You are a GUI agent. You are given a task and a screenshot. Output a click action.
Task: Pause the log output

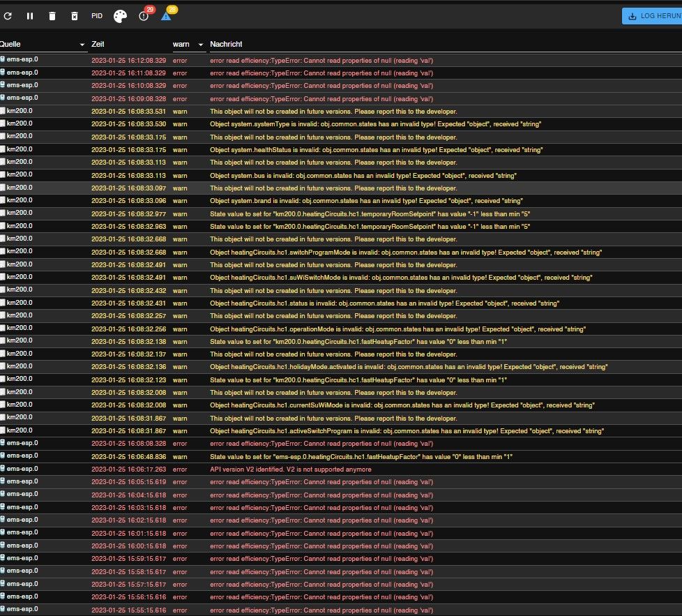30,16
